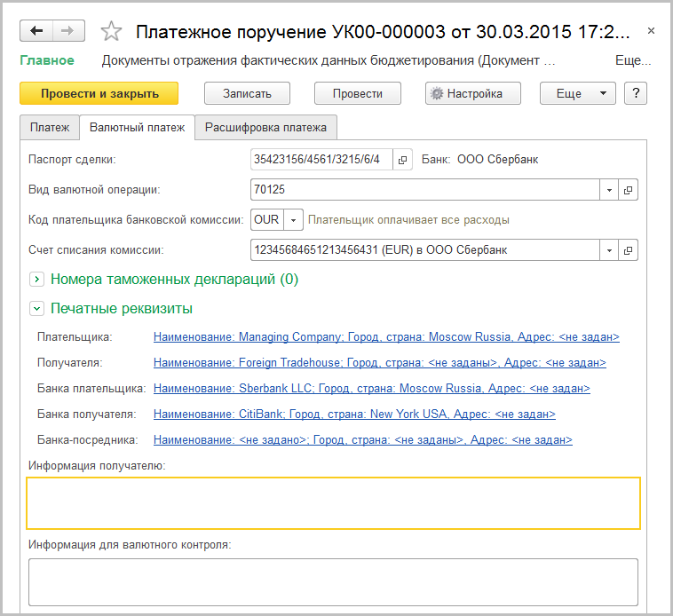The width and height of the screenshot is (673, 616).
Task: Open the Счет списания комиссии account via its open icon
Action: click(629, 250)
